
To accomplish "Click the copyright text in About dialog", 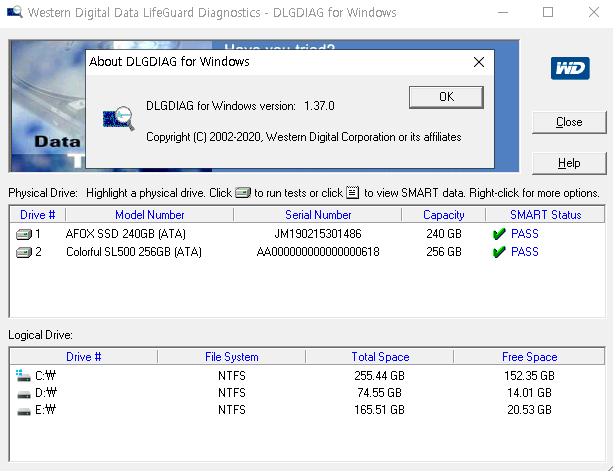I will pyautogui.click(x=303, y=137).
